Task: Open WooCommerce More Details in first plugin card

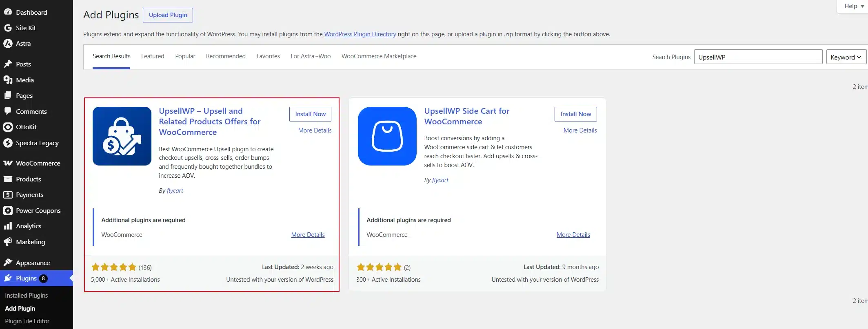Action: click(x=308, y=235)
